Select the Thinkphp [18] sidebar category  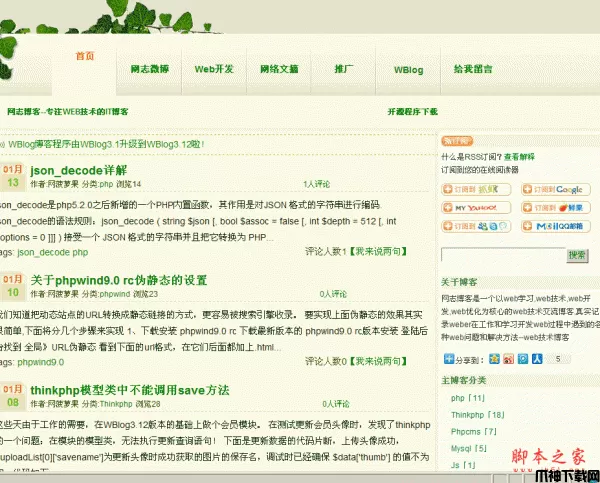[x=478, y=415]
